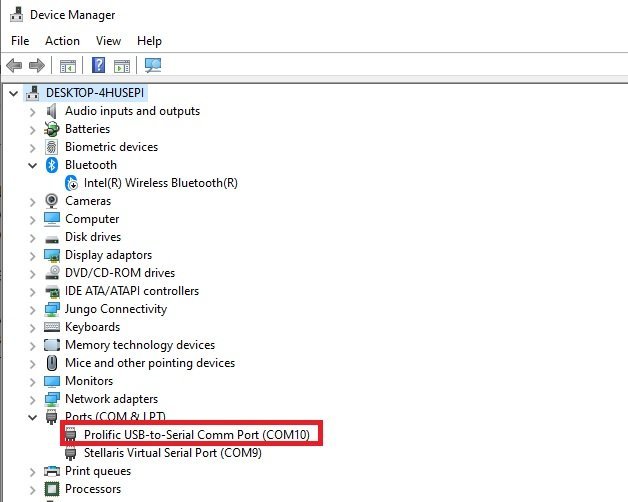The width and height of the screenshot is (628, 502).
Task: Click the Back arrow toolbar icon
Action: click(14, 65)
